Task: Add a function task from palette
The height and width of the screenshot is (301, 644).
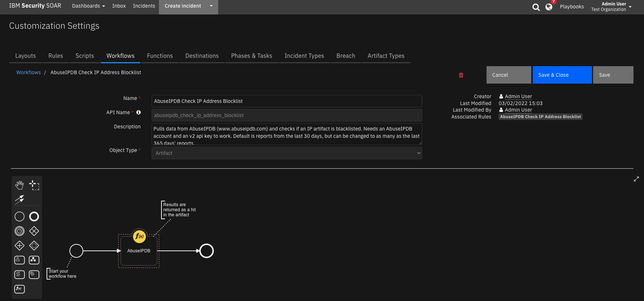Action: 20,289
